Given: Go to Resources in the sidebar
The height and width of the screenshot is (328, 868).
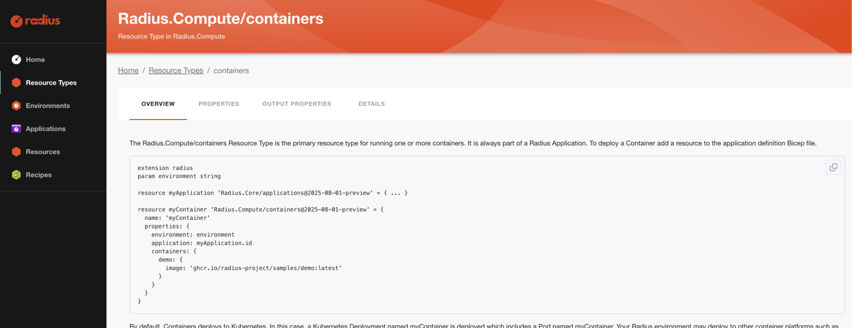Looking at the screenshot, I should tap(43, 152).
